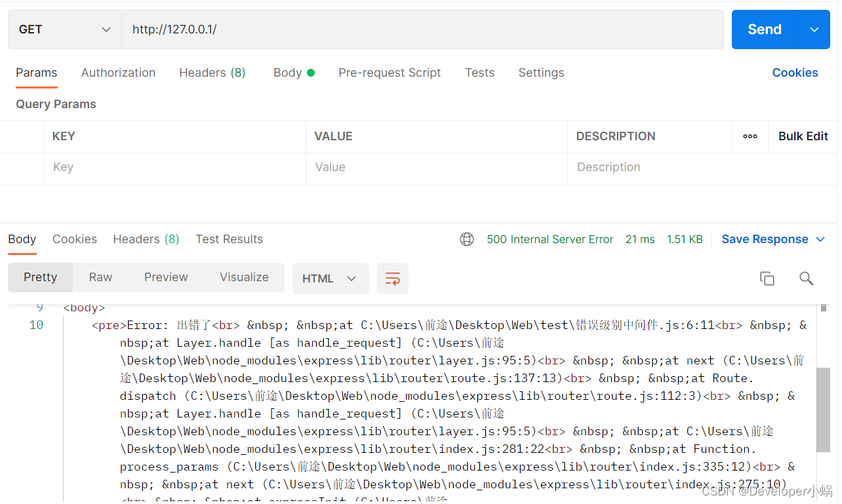Click the Key input cell

[x=174, y=168]
